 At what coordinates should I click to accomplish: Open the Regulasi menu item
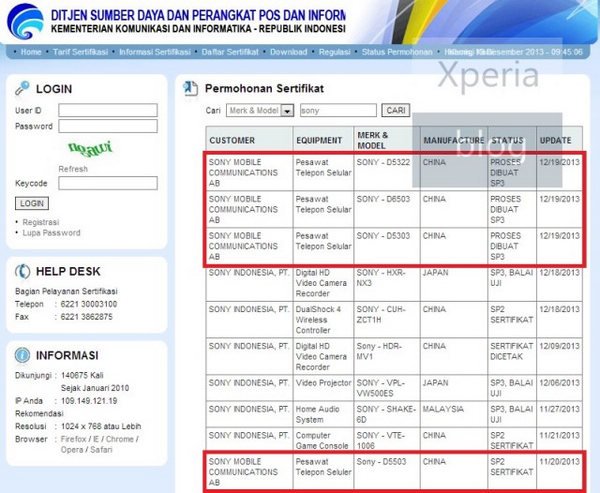pos(334,52)
